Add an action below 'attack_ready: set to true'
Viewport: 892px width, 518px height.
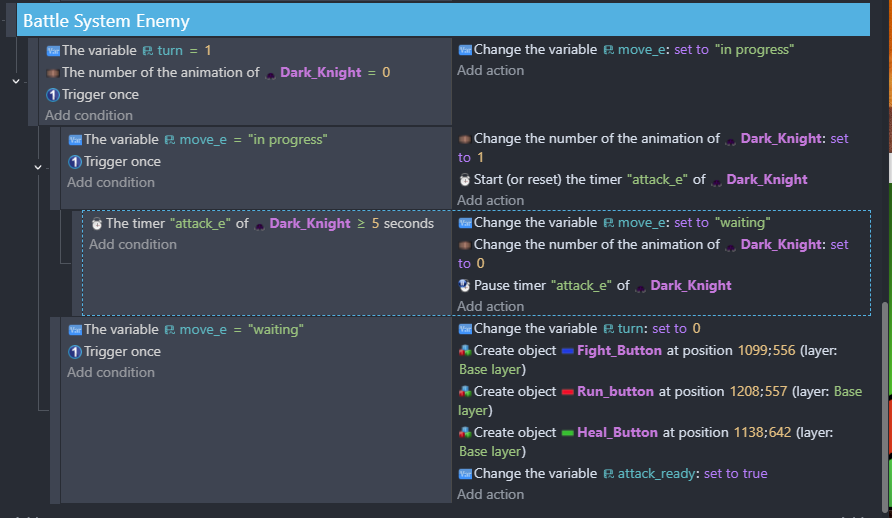tap(490, 494)
